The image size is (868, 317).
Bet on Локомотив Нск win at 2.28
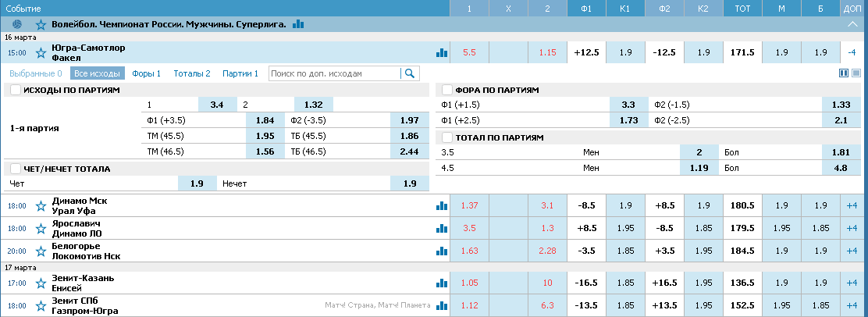coord(547,251)
